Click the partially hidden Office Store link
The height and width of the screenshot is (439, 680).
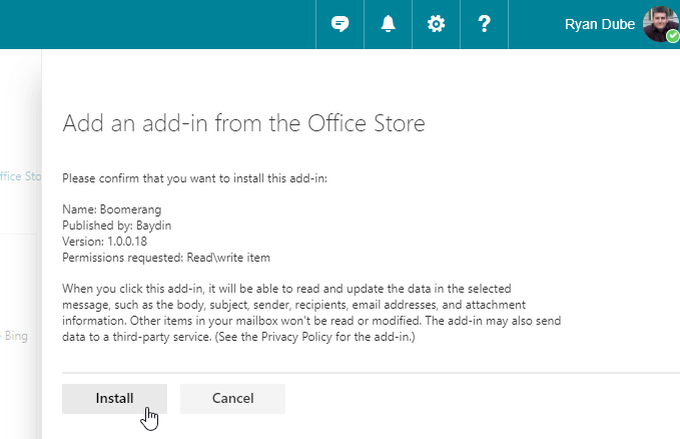[20, 177]
